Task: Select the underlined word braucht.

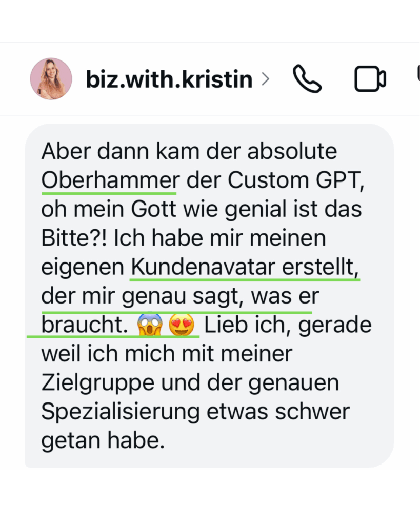Action: point(85,325)
